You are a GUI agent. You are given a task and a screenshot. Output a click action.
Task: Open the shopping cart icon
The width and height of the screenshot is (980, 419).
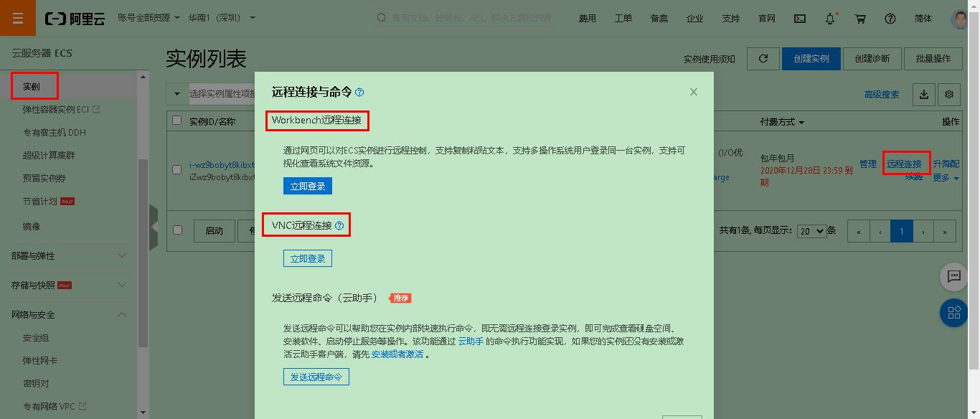(x=860, y=18)
